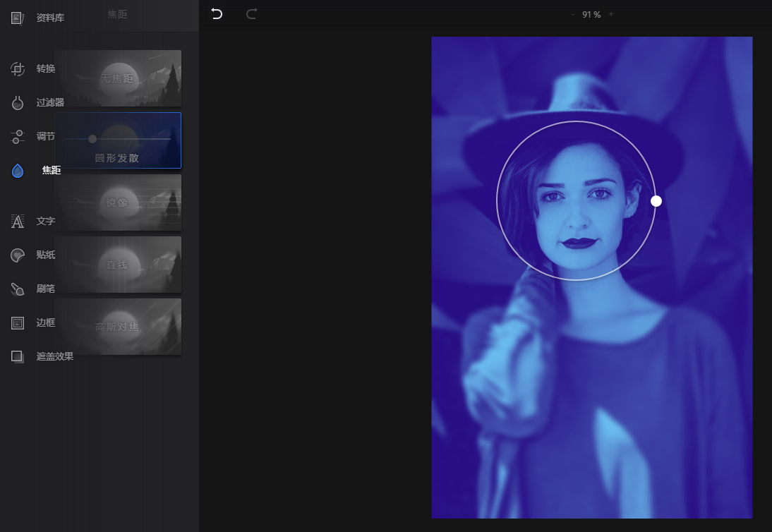Click the undo arrow
The height and width of the screenshot is (532, 772).
[x=217, y=14]
